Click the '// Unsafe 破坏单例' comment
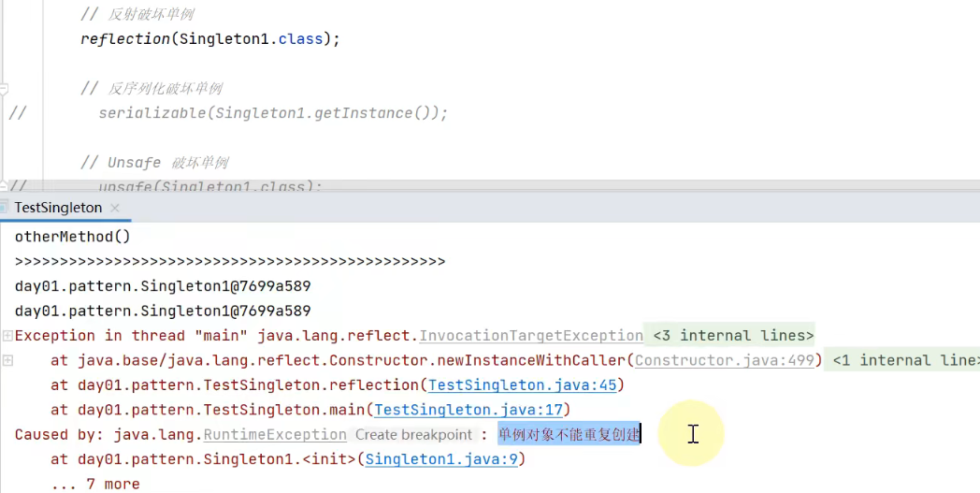The width and height of the screenshot is (980, 493). click(154, 164)
